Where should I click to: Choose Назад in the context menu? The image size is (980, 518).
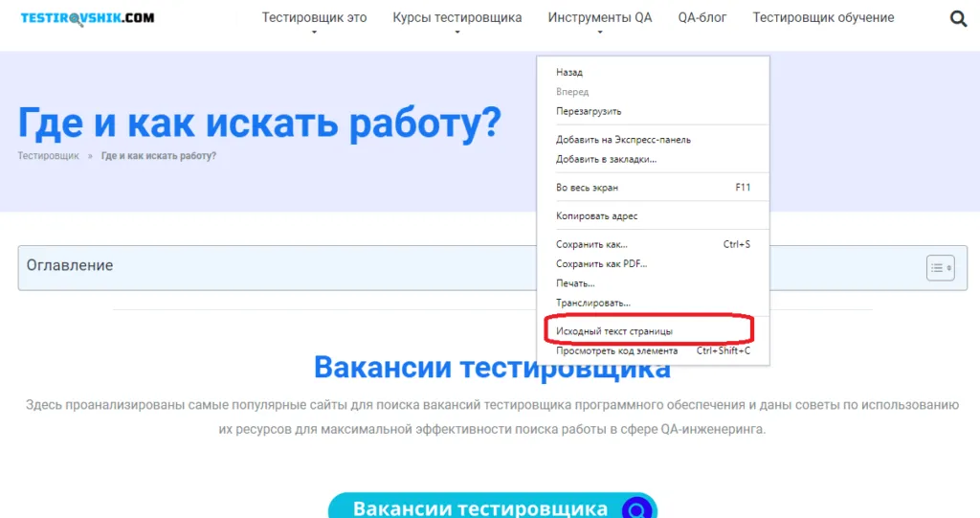653,73
